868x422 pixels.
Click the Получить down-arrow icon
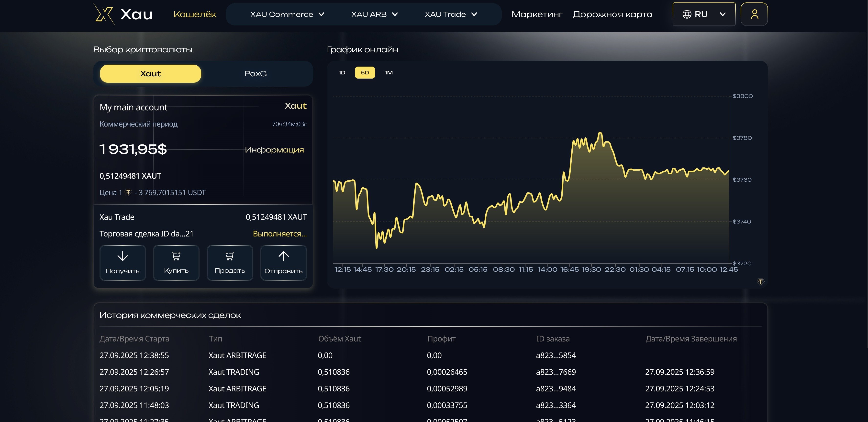122,256
